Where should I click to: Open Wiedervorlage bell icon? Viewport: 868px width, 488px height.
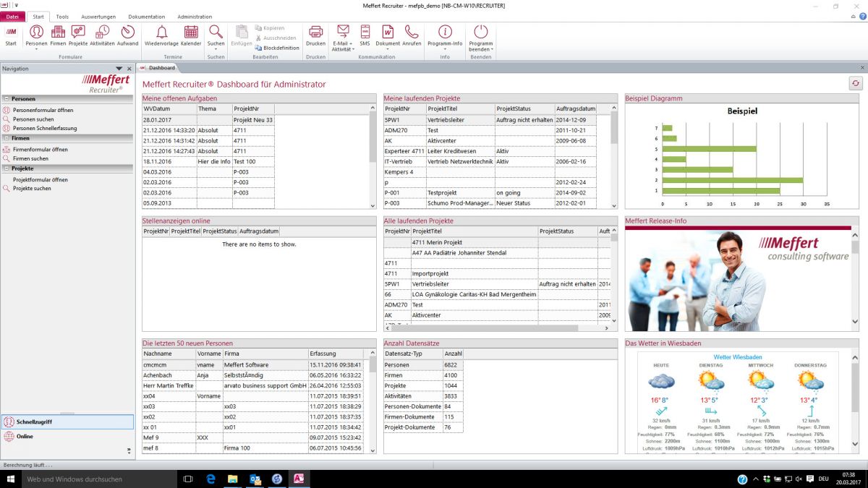coord(162,35)
